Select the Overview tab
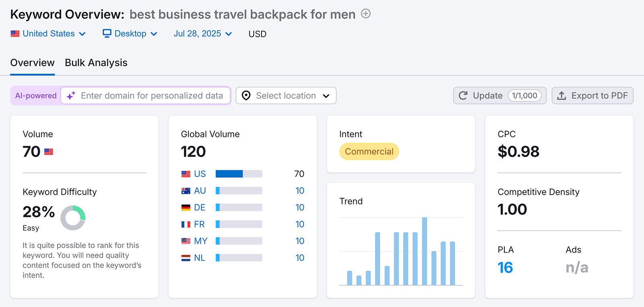The height and width of the screenshot is (307, 644). pos(32,63)
